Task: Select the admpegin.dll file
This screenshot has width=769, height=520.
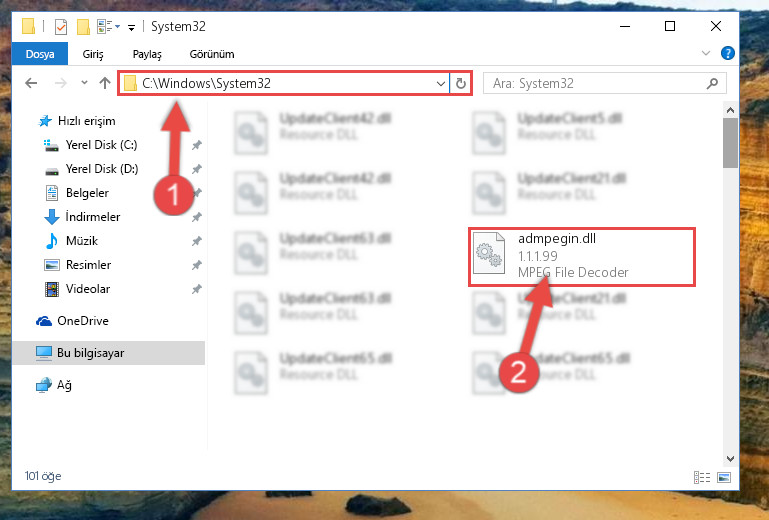Action: (582, 257)
